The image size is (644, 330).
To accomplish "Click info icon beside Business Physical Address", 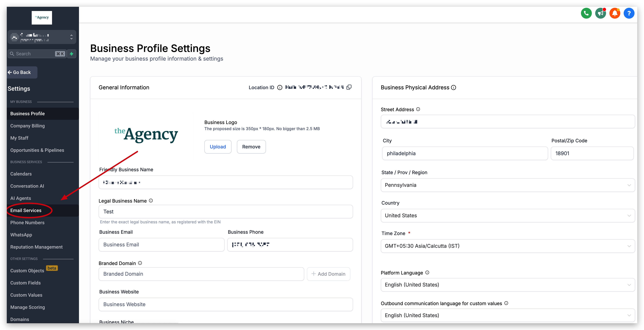I will pyautogui.click(x=454, y=88).
